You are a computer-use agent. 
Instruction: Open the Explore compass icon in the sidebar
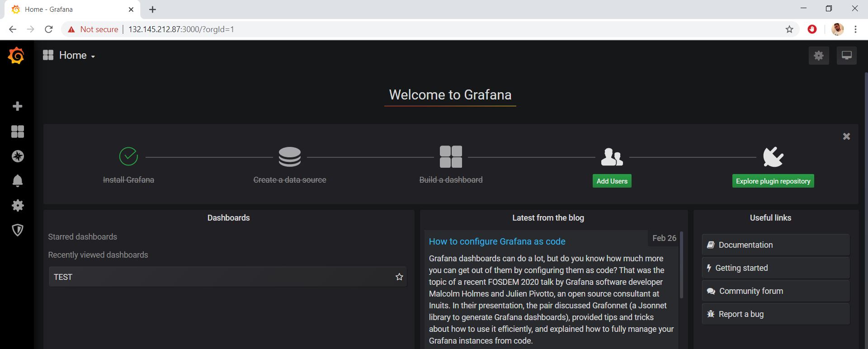18,156
